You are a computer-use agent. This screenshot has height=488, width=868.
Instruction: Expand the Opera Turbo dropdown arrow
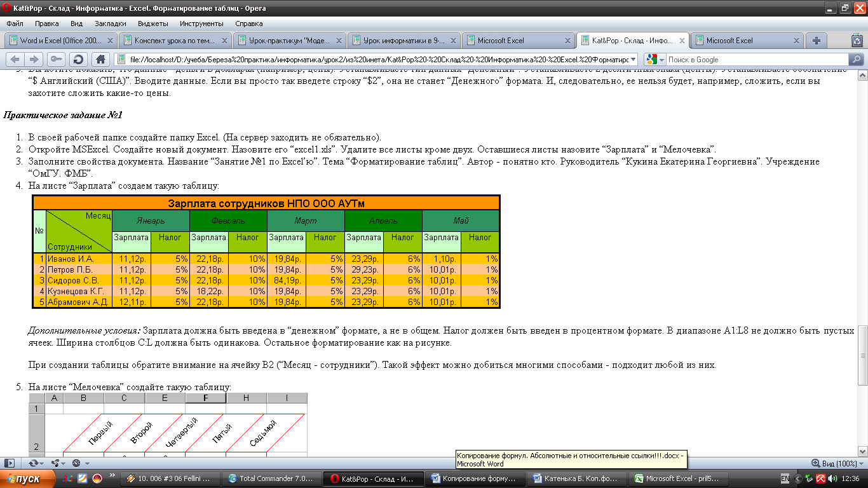pyautogui.click(x=86, y=464)
